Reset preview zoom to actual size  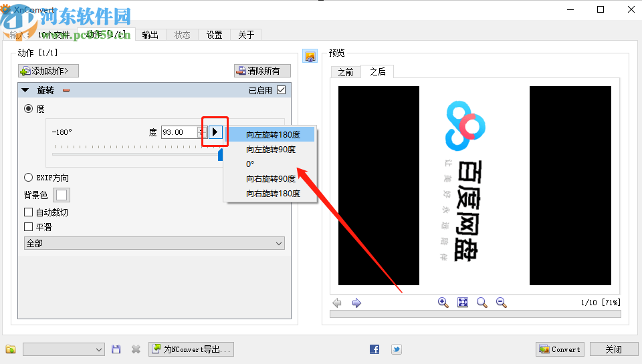(482, 303)
